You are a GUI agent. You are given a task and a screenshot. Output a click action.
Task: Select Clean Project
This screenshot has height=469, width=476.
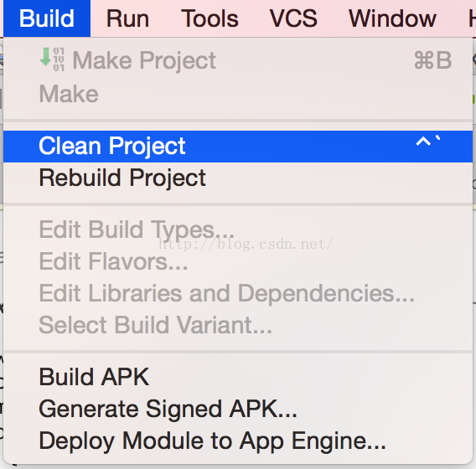point(238,147)
